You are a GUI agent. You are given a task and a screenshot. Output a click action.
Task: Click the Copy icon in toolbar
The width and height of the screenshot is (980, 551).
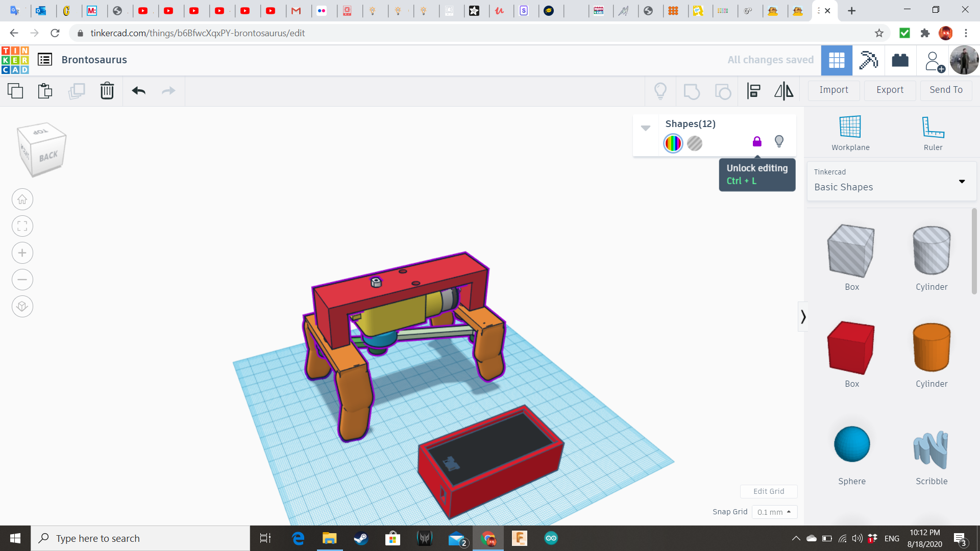pyautogui.click(x=15, y=91)
